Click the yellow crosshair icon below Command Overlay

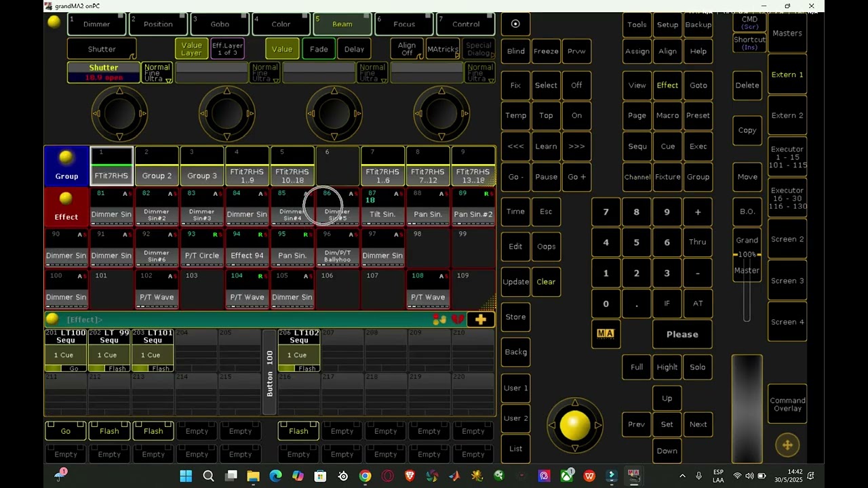click(787, 445)
